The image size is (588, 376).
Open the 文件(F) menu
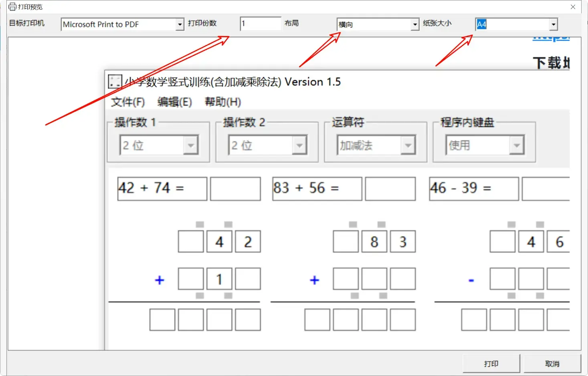click(128, 102)
